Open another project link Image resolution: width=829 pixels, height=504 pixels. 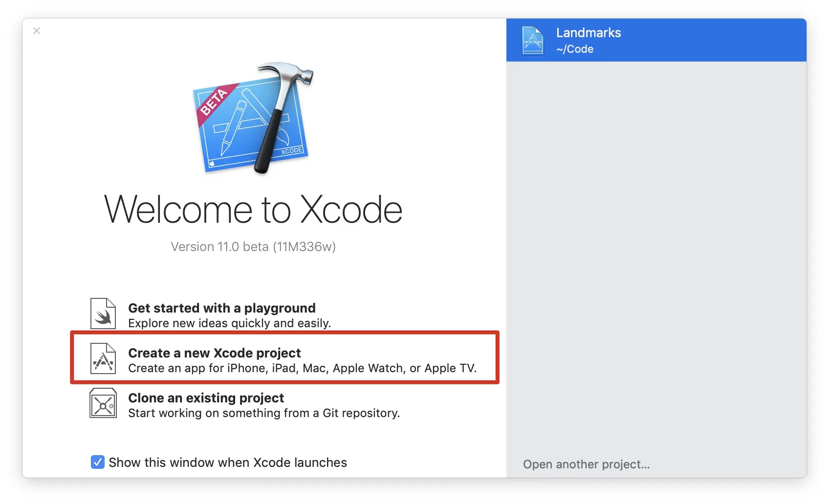(x=587, y=464)
